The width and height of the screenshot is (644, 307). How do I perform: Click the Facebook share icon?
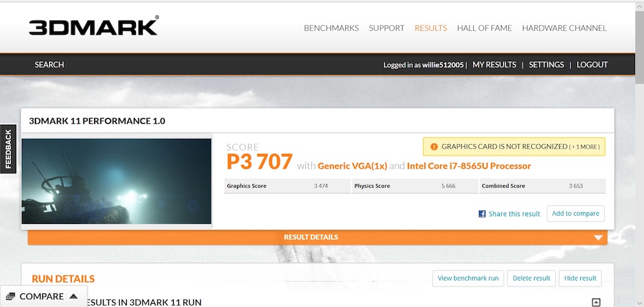482,214
